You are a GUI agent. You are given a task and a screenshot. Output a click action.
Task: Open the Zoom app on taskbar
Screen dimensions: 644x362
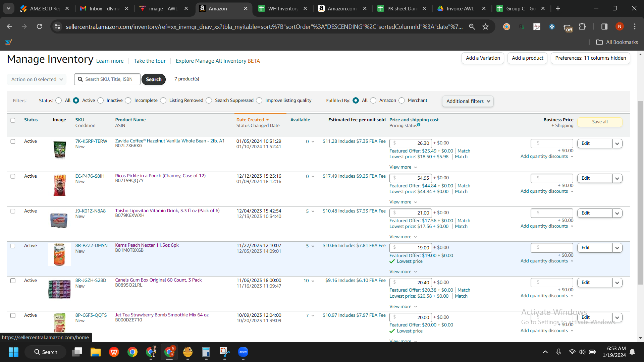[x=243, y=352]
